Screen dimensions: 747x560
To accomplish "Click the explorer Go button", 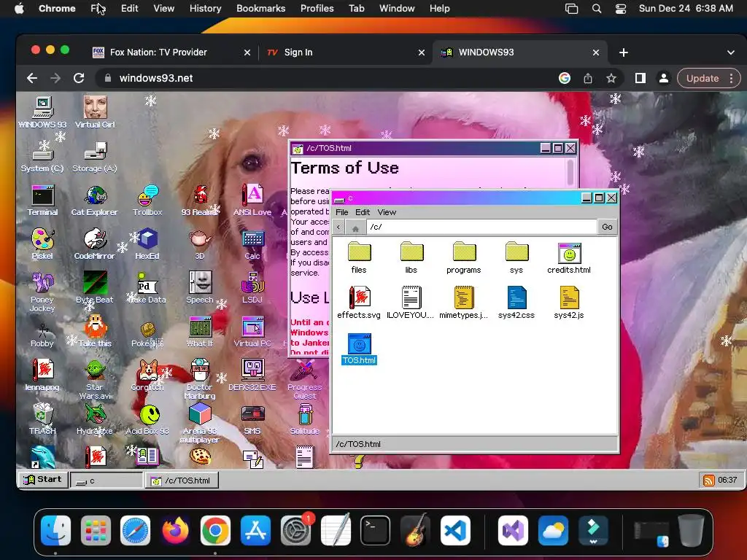I will pyautogui.click(x=607, y=227).
